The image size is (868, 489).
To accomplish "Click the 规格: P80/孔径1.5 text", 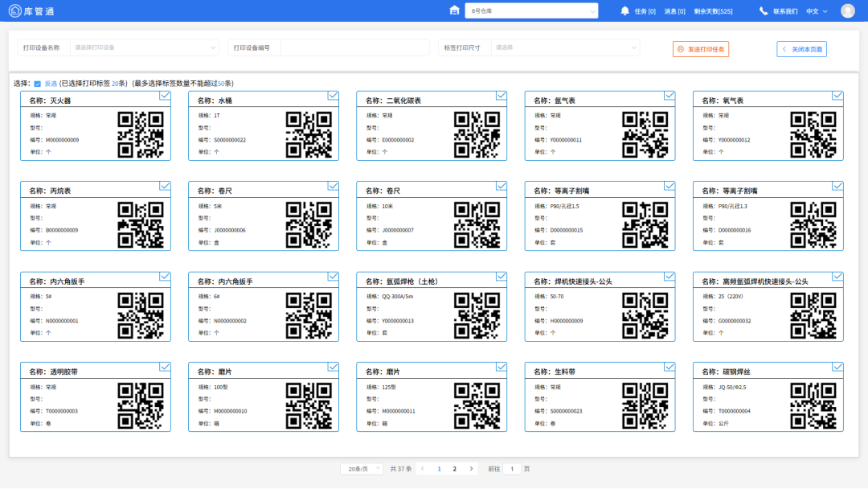I will (x=557, y=207).
